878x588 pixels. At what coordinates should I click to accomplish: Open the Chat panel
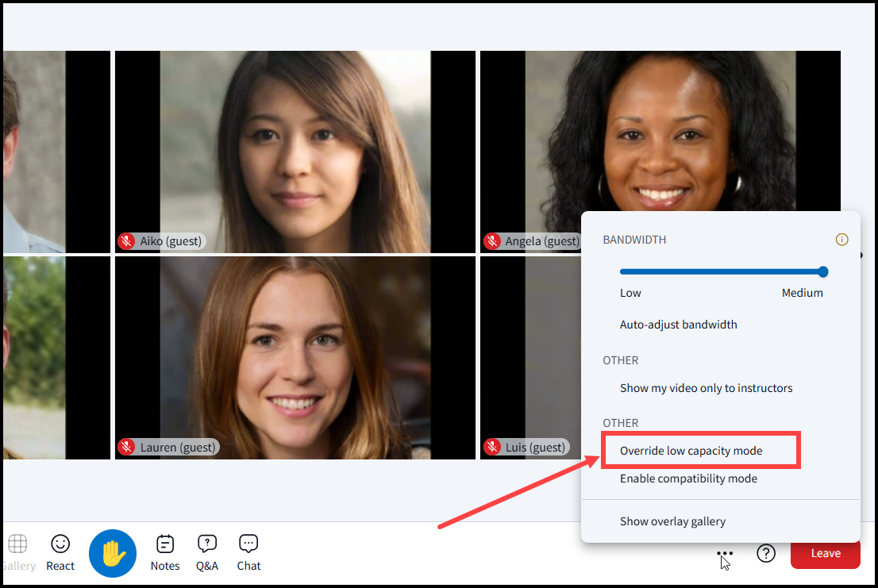click(x=248, y=551)
